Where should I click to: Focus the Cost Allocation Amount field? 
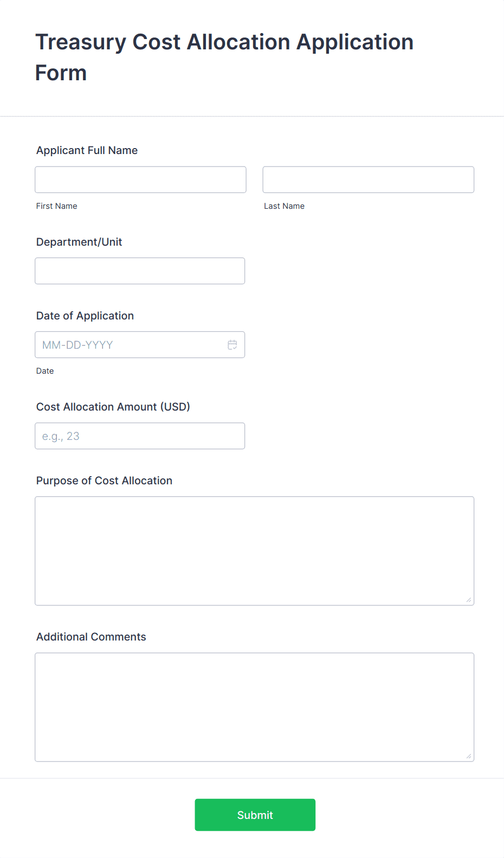click(x=140, y=436)
